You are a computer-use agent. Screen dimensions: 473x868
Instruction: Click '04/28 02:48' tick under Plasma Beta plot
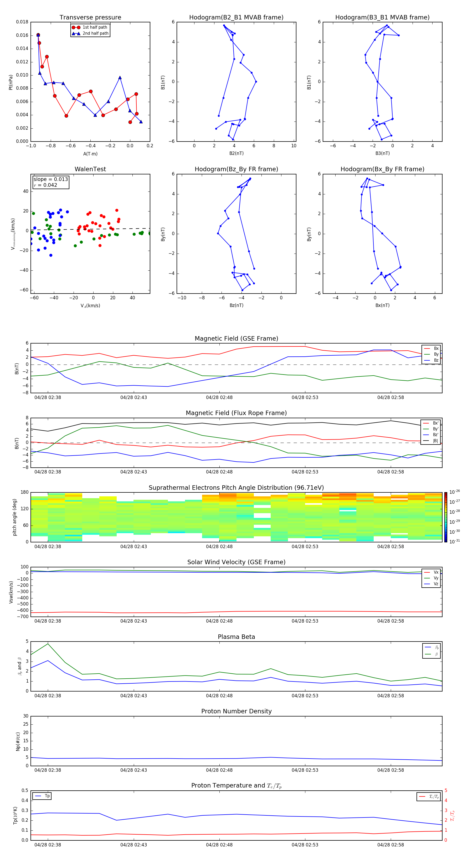tap(219, 695)
